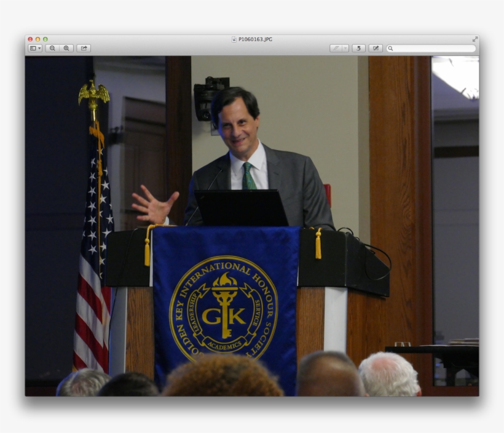Open the sidebar view options dropdown
Screen dimensions: 504x433
tap(35, 48)
